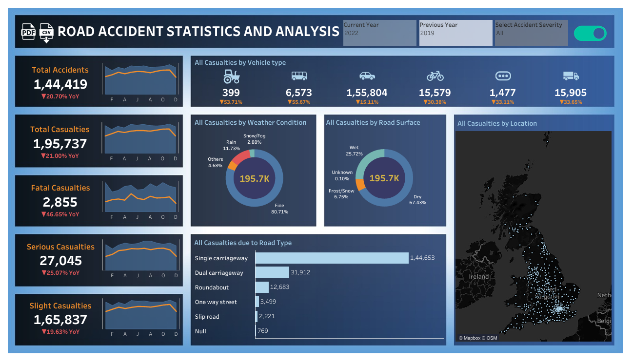Click the red Rain segment in weather donut
The width and height of the screenshot is (633, 364).
239,157
